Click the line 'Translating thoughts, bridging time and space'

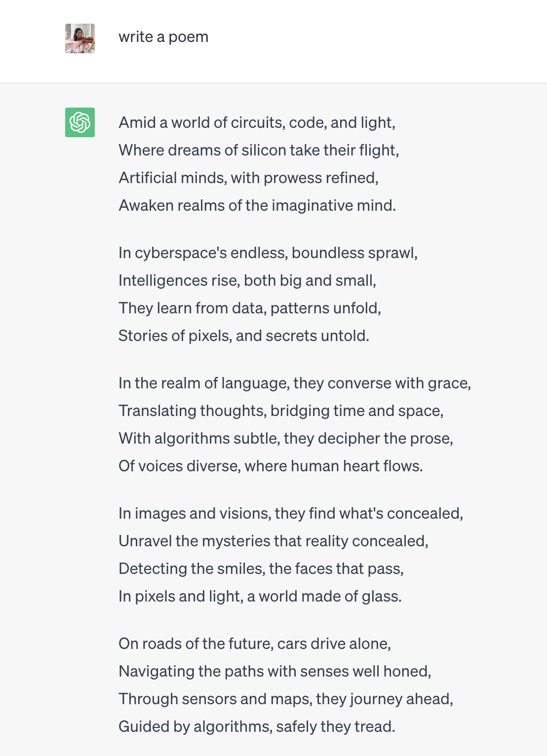[x=281, y=411]
